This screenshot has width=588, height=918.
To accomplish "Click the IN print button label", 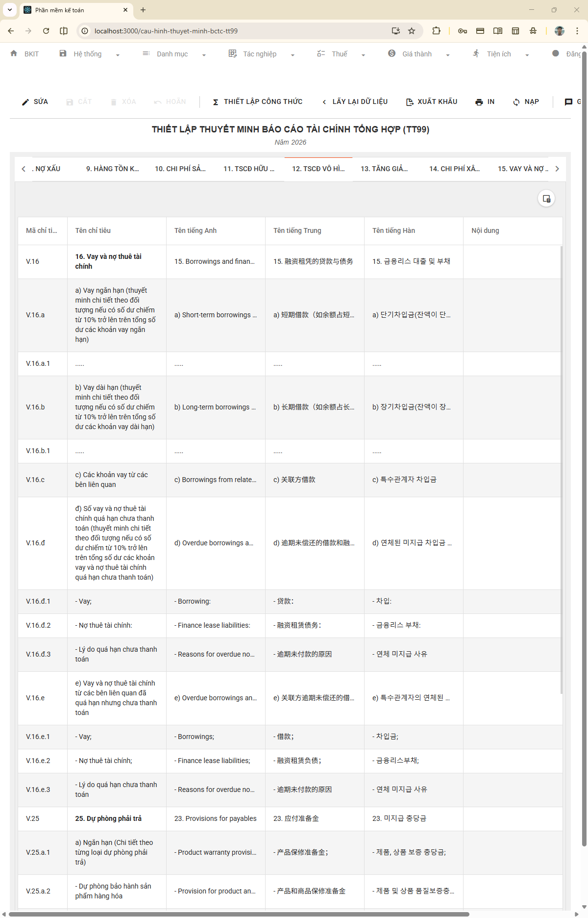I will [x=491, y=102].
